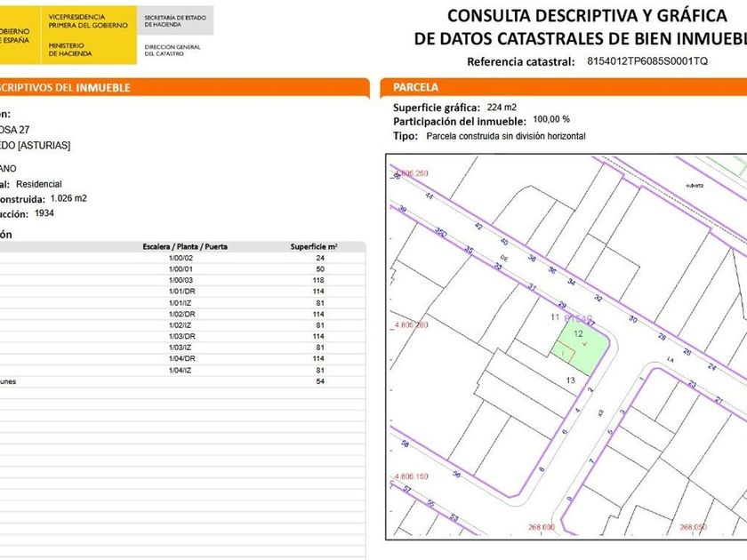747x560 pixels.
Task: Click the 1/01/DR table row
Action: tap(183, 292)
